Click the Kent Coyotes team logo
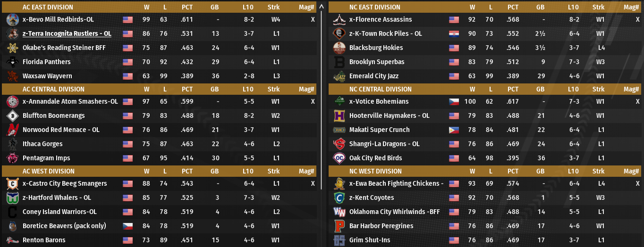Image resolution: width=644 pixels, height=247 pixels. [339, 198]
